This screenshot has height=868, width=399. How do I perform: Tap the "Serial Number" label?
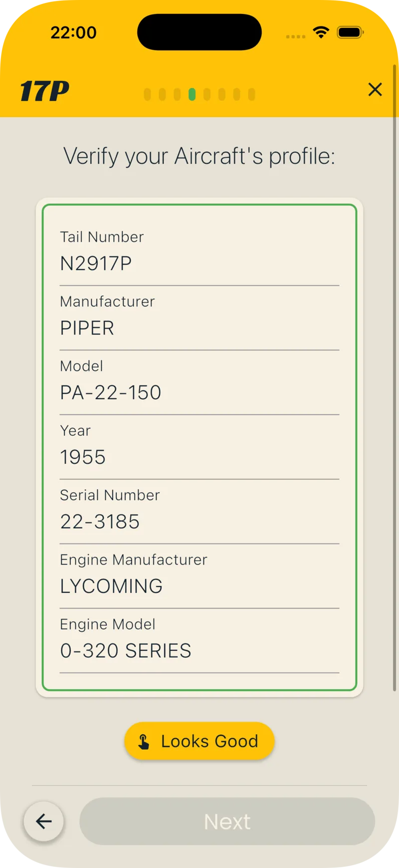tap(110, 495)
